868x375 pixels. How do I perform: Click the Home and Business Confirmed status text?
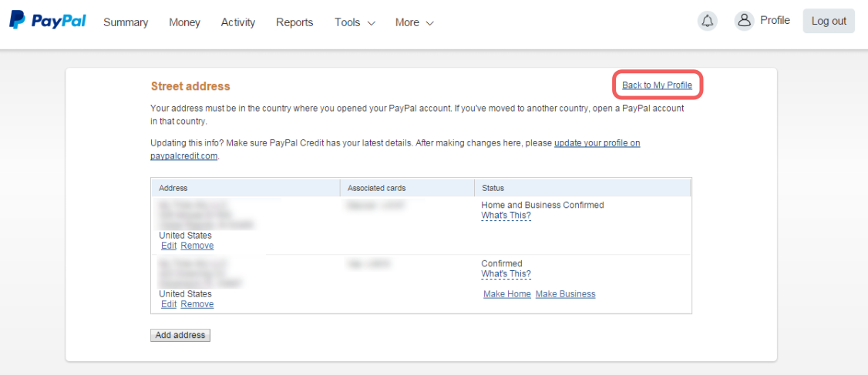click(543, 205)
